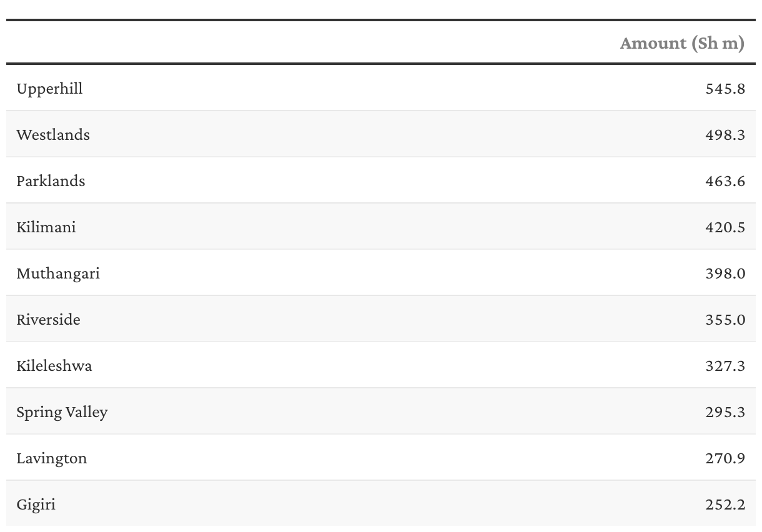Click the Amount (Sh m) column header
This screenshot has height=532, width=762.
pos(682,43)
